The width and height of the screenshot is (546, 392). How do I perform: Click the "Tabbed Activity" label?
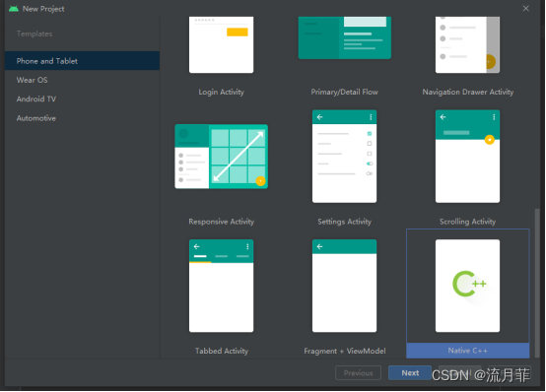[x=222, y=351]
